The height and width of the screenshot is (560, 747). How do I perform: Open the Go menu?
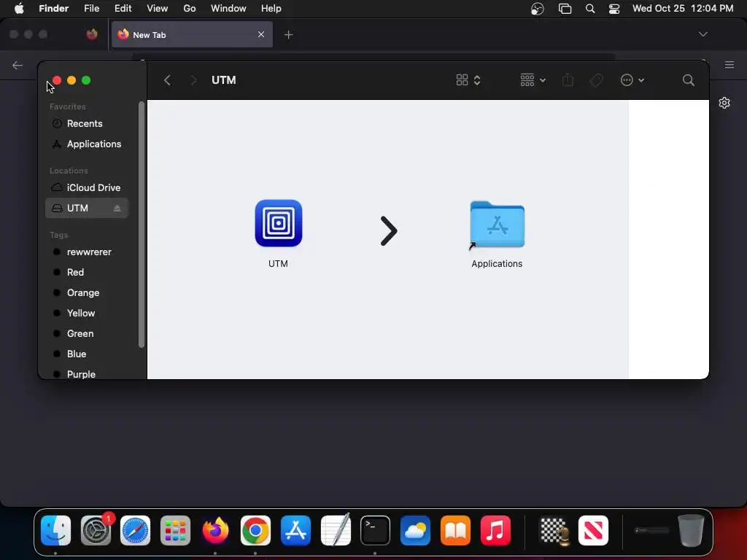click(190, 9)
